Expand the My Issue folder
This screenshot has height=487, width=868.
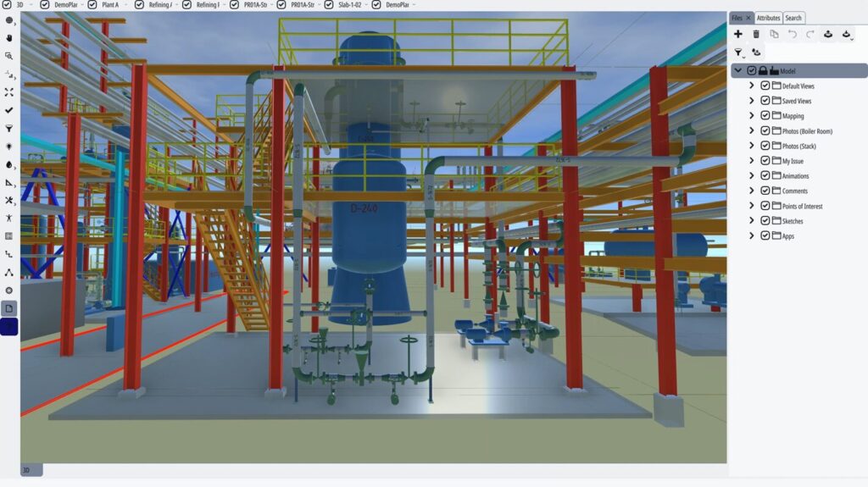752,161
